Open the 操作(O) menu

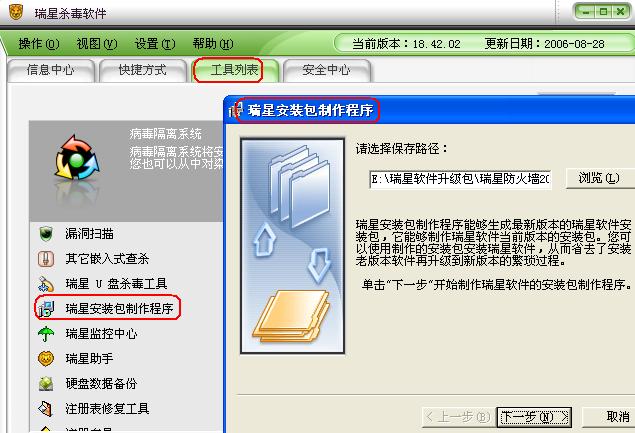pyautogui.click(x=39, y=44)
